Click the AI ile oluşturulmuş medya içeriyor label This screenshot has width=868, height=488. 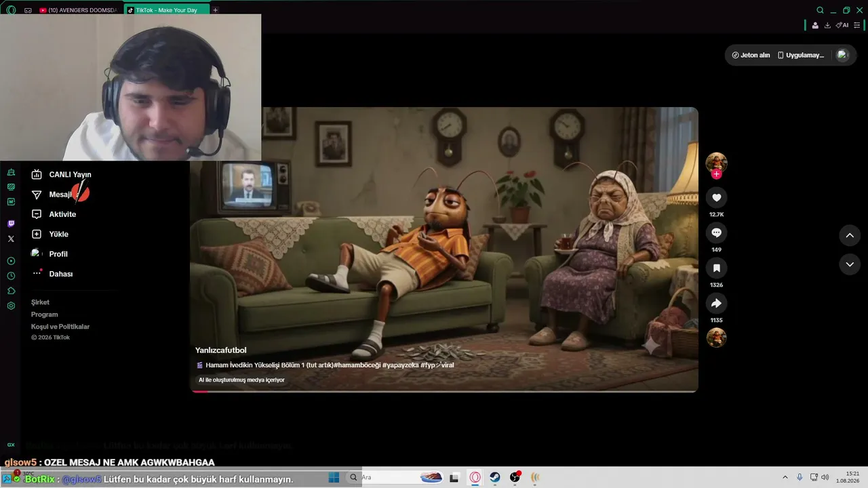(x=241, y=380)
